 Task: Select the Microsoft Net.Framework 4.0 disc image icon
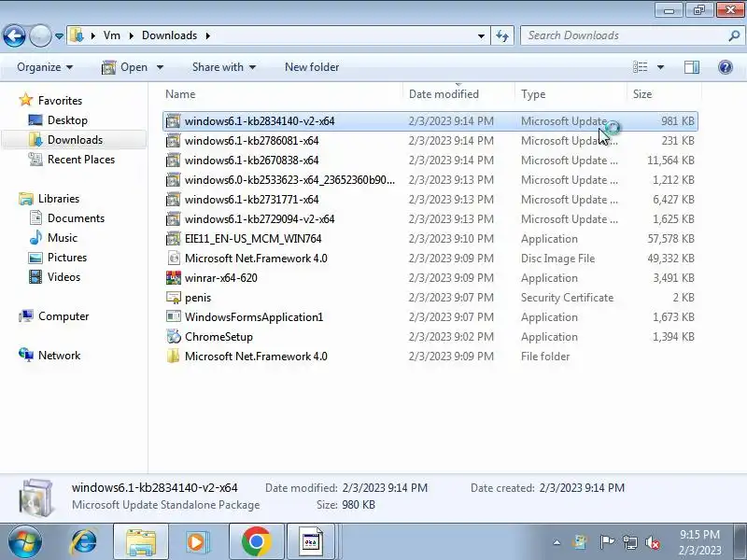click(x=174, y=258)
